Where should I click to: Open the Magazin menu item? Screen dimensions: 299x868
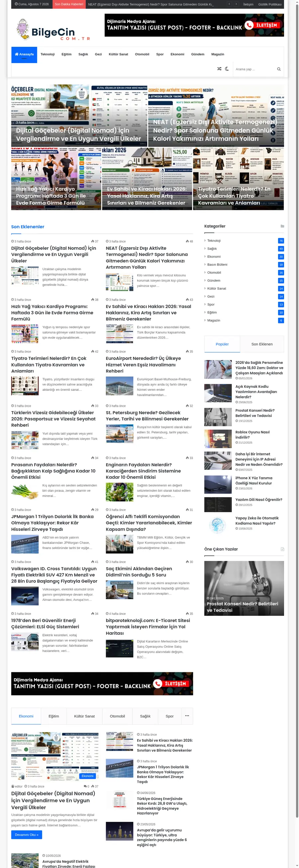point(218,54)
